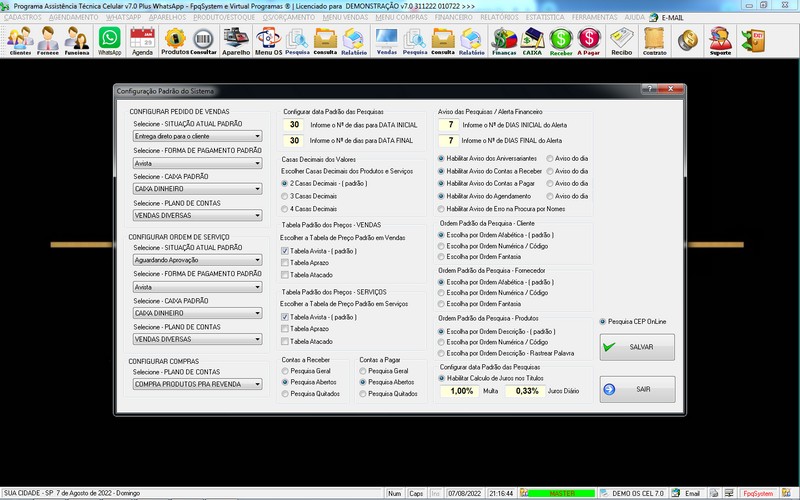Open the RELATÓRIOS menu
800x500 pixels.
(x=499, y=17)
